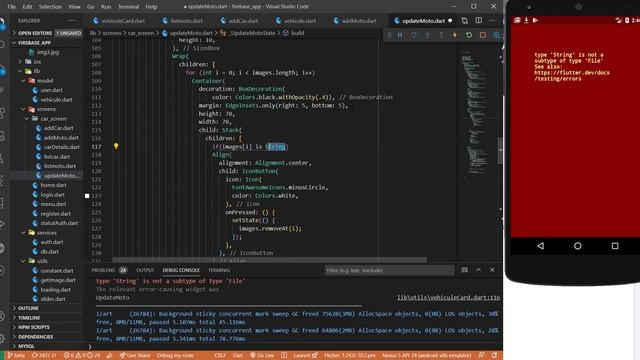Open the Selection menu
Viewport: 640px width, 360px height.
pyautogui.click(x=50, y=7)
